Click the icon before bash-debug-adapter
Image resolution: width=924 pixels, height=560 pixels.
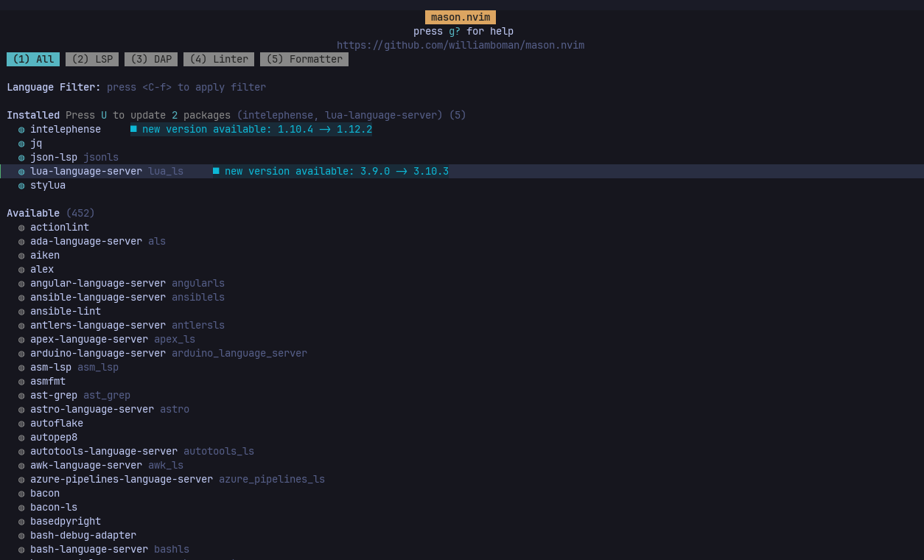pyautogui.click(x=21, y=536)
